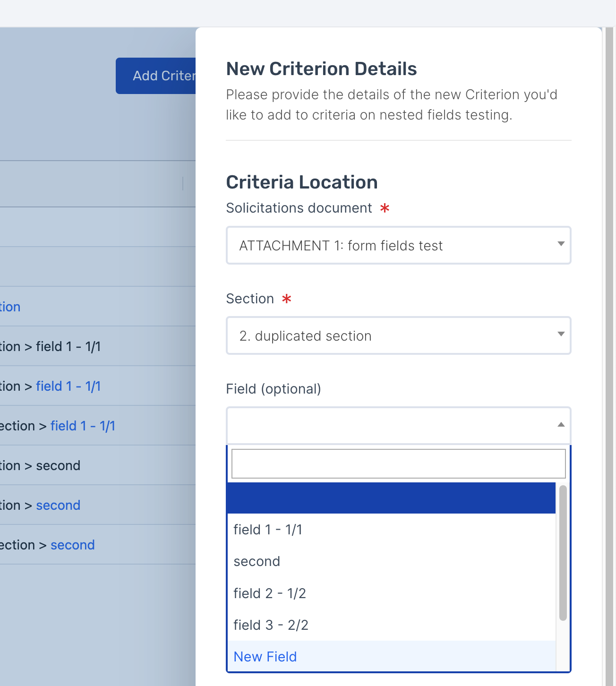Select 'field 2 - 1/2' from the list
Viewport: 616px width, 686px height.
click(x=270, y=593)
